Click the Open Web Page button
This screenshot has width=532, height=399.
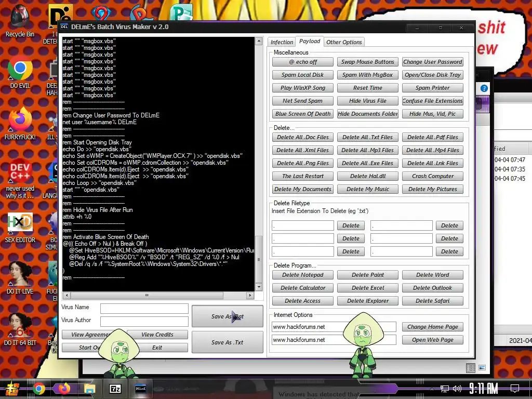tap(433, 340)
